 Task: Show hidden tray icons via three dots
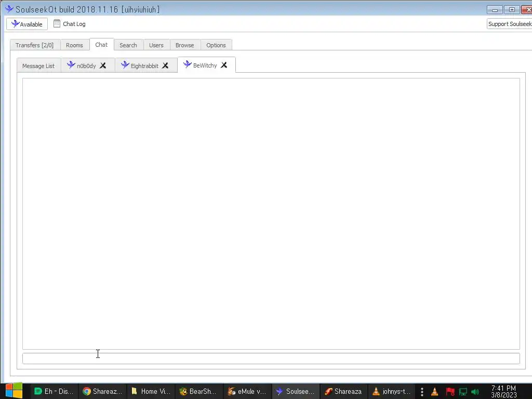pos(422,392)
